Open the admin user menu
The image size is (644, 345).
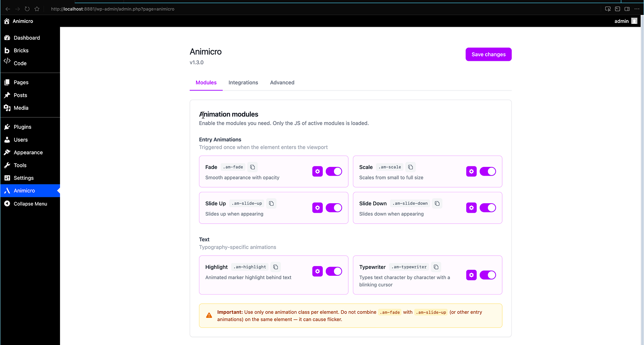point(625,21)
